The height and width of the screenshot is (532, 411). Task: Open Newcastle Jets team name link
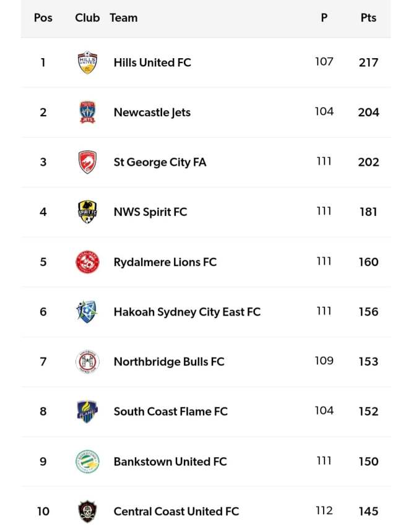click(152, 113)
